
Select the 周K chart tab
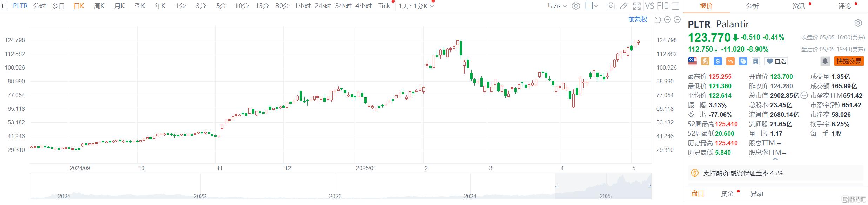click(x=99, y=6)
